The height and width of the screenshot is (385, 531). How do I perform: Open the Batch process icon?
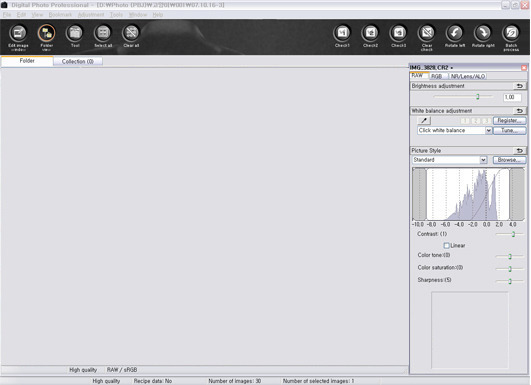point(511,33)
